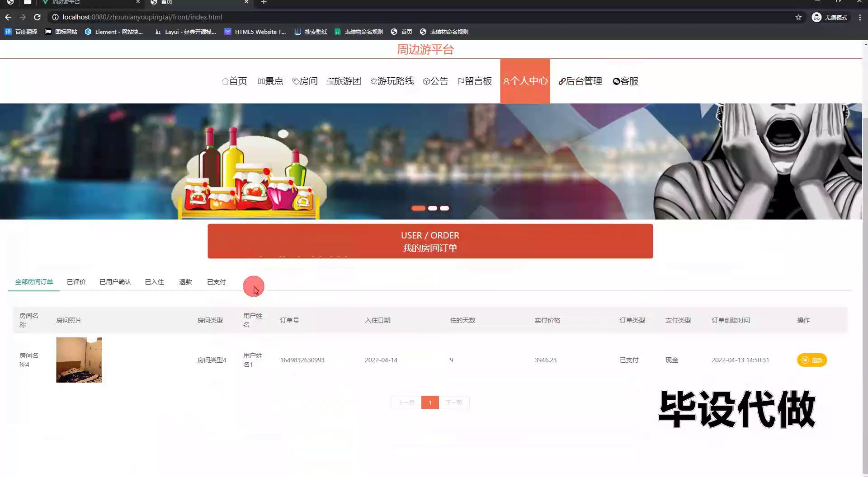Bookmark this page with the star icon
The image size is (868, 477).
pyautogui.click(x=798, y=17)
